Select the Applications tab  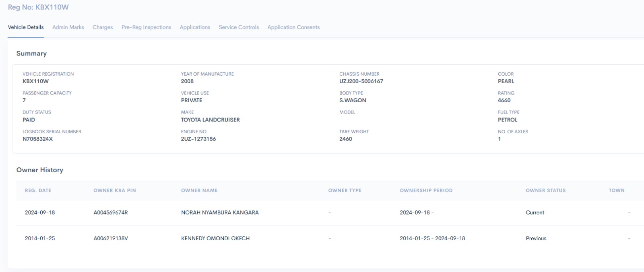[195, 27]
